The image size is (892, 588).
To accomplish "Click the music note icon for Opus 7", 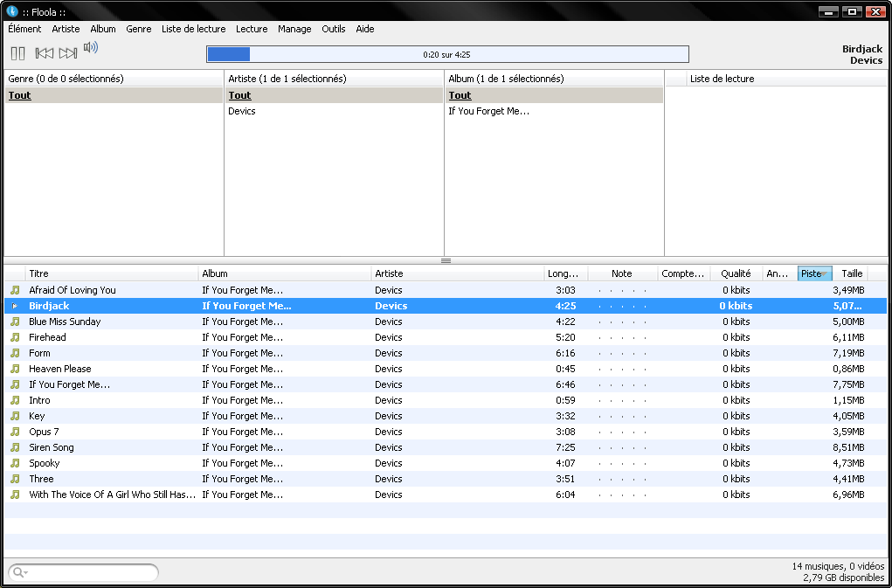I will [16, 432].
